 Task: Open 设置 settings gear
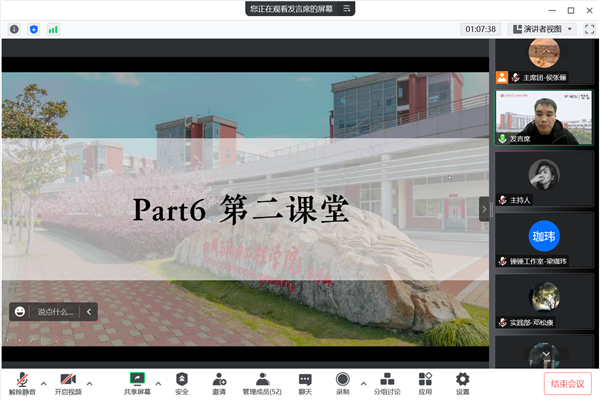pyautogui.click(x=462, y=381)
